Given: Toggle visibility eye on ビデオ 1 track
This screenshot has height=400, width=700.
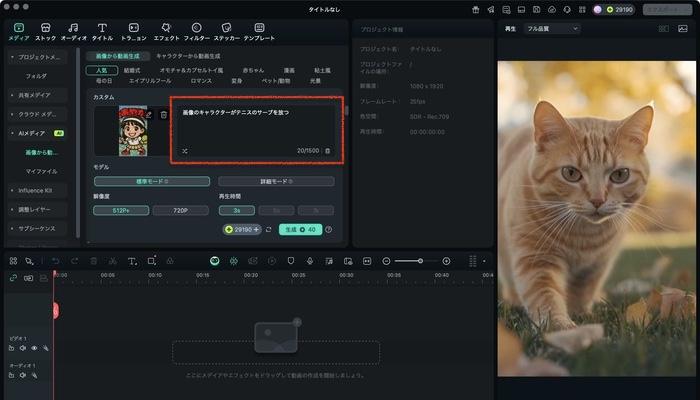Looking at the screenshot, I should pyautogui.click(x=35, y=348).
